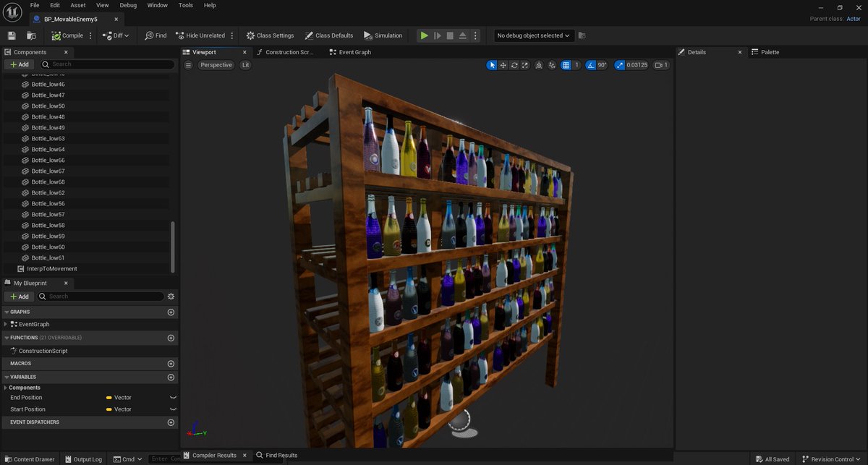Click the Components panel scrollbar
The width and height of the screenshot is (868, 465).
pos(172,246)
